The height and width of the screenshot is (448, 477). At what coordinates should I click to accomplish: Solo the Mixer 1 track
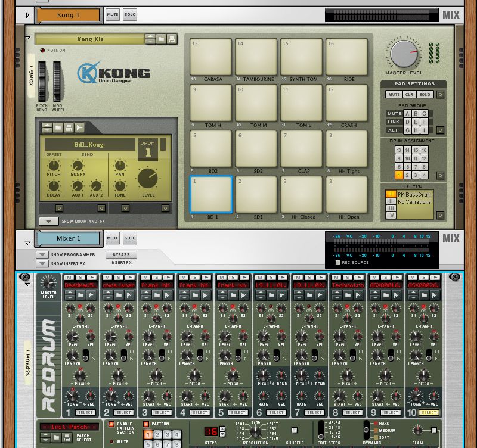130,238
